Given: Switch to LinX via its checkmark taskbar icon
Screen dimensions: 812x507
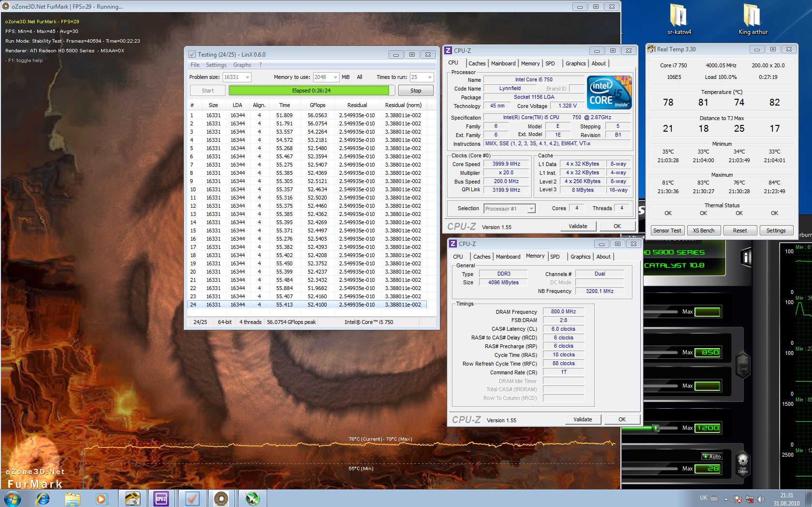Looking at the screenshot, I should click(x=192, y=498).
